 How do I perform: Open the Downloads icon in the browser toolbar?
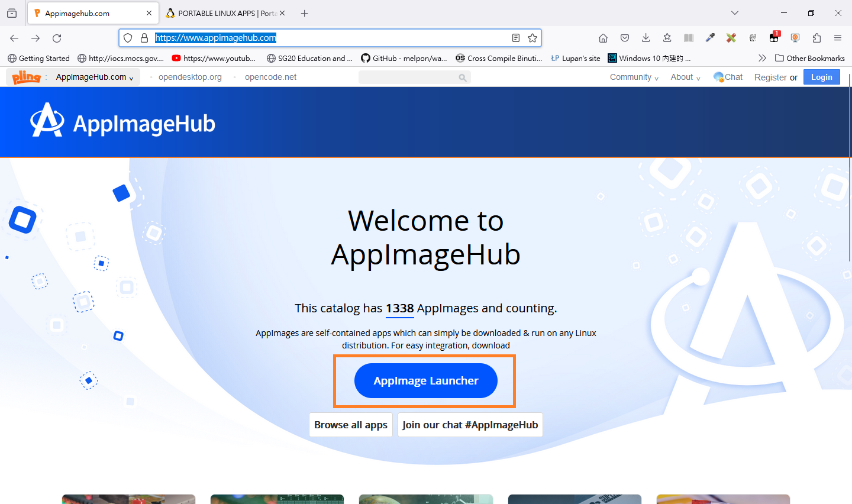pos(646,38)
